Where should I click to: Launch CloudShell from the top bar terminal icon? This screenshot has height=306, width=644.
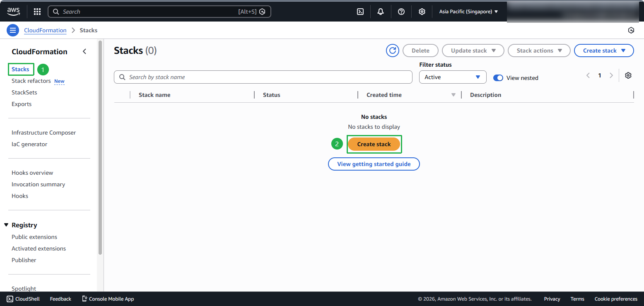pyautogui.click(x=359, y=11)
